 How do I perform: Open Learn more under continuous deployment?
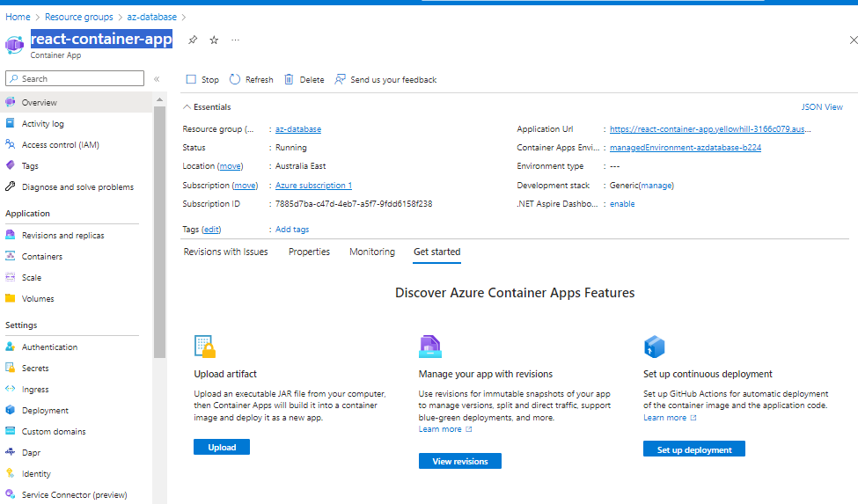[x=670, y=418]
